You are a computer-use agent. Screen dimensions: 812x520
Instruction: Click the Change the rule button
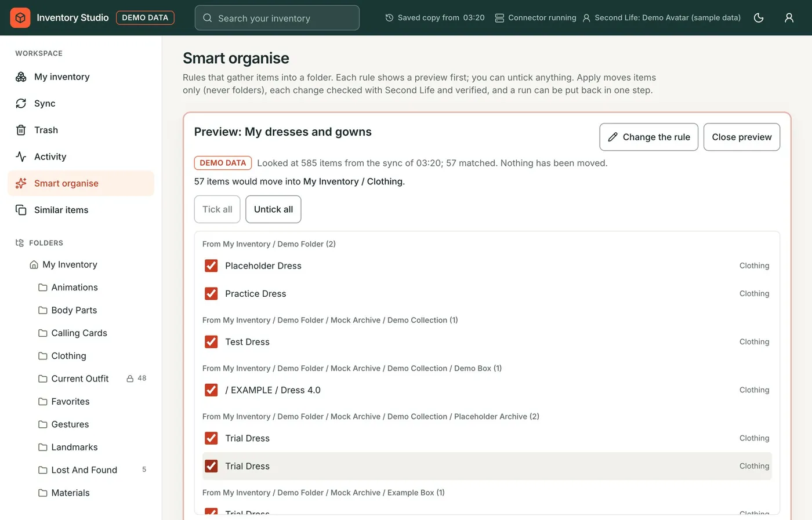click(x=649, y=137)
